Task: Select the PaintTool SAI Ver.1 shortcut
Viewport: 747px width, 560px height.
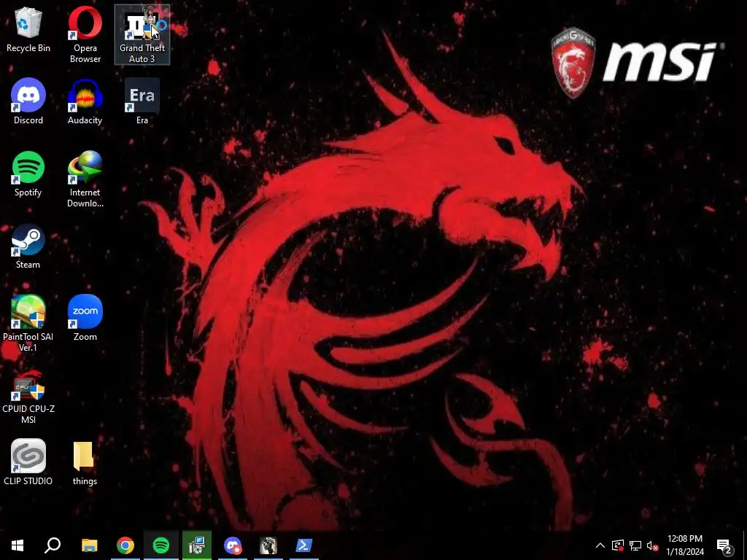Action: (x=28, y=323)
